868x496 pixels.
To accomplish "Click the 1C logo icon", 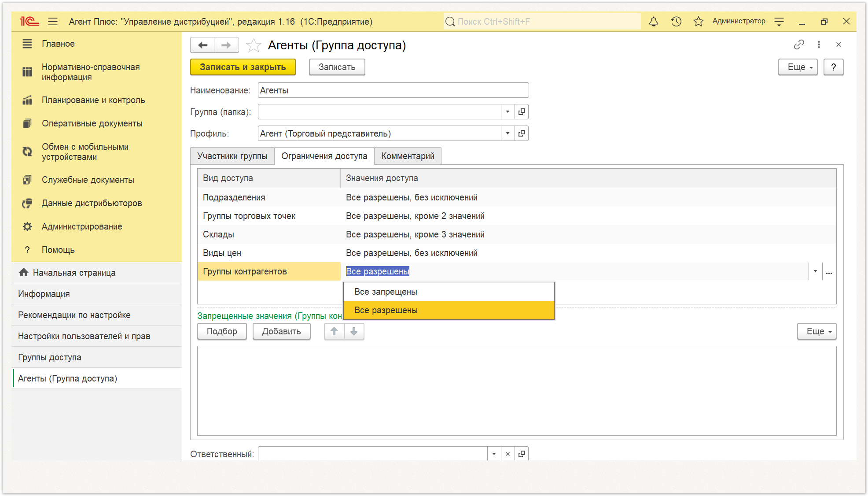I will [x=29, y=21].
